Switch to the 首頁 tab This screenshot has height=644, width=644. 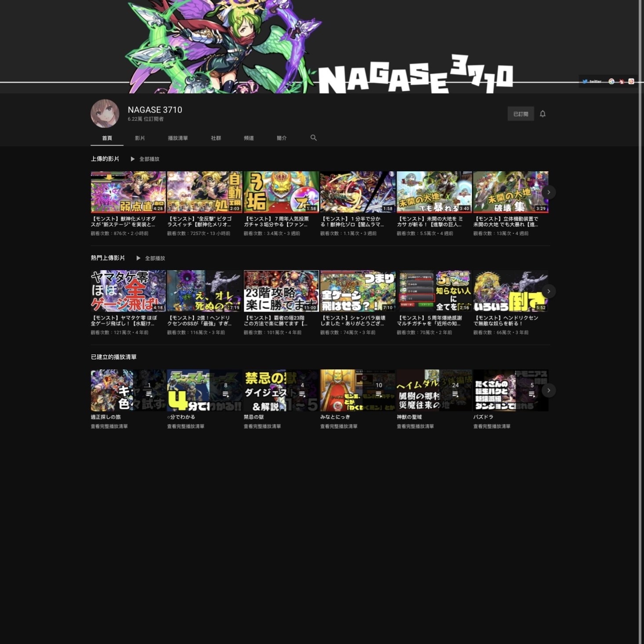[107, 138]
